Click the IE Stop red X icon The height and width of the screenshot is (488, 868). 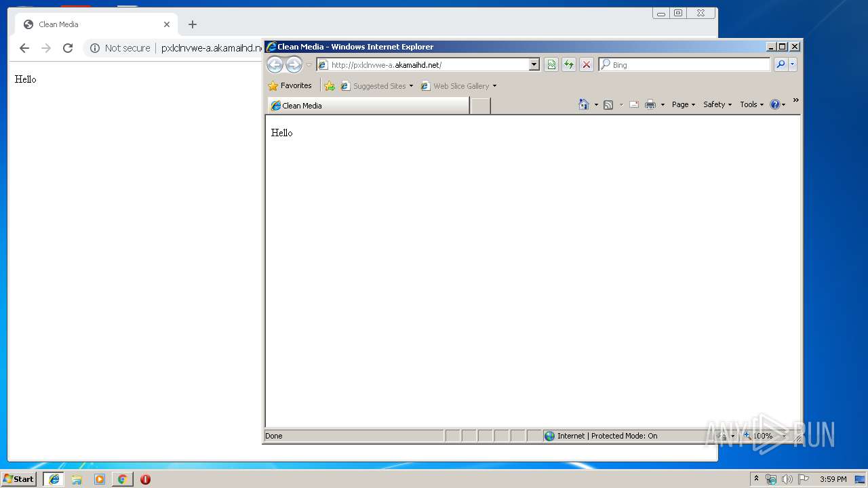[587, 65]
